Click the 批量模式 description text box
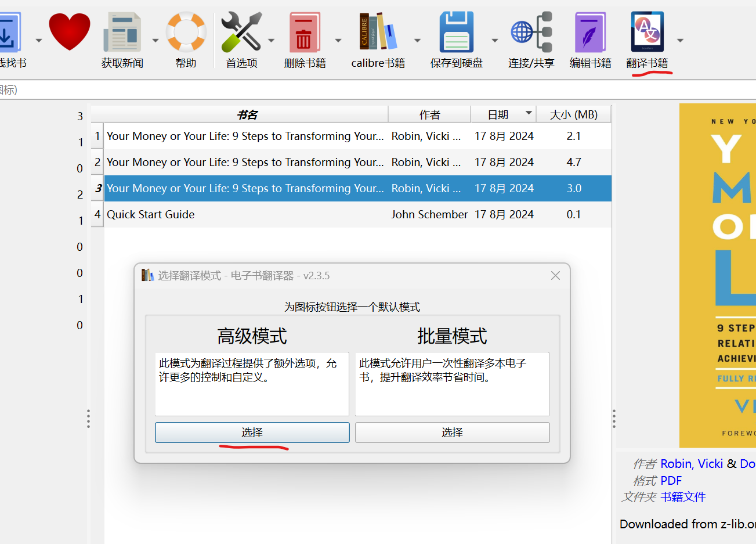The image size is (756, 544). point(453,384)
